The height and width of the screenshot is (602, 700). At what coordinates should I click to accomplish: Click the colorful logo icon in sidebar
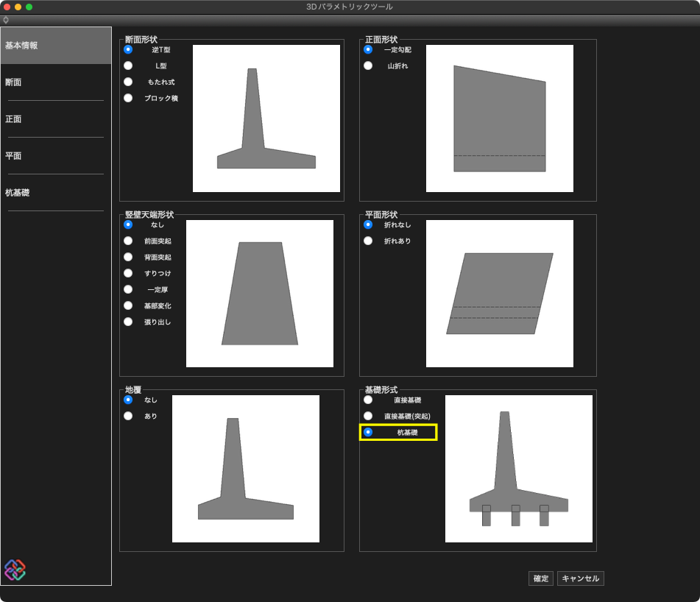coord(15,570)
